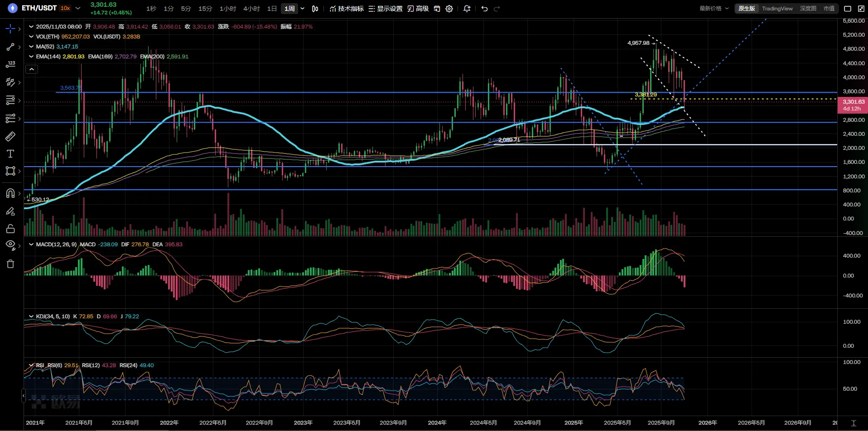
Task: Click the trash icon to delete drawings
Action: pyautogui.click(x=10, y=264)
